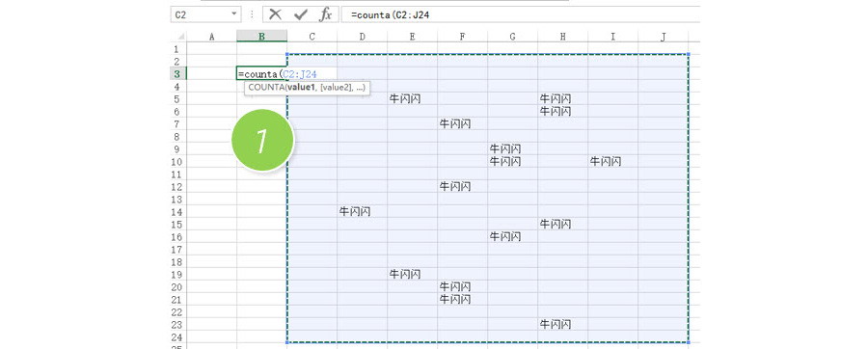Viewport: 868px width, 349px height.
Task: Cancel formula entry with the X icon
Action: [275, 14]
